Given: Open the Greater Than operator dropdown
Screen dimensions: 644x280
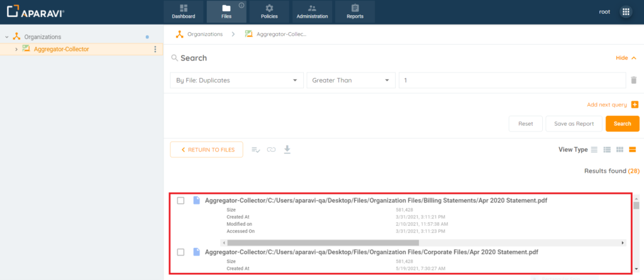Looking at the screenshot, I should point(351,81).
